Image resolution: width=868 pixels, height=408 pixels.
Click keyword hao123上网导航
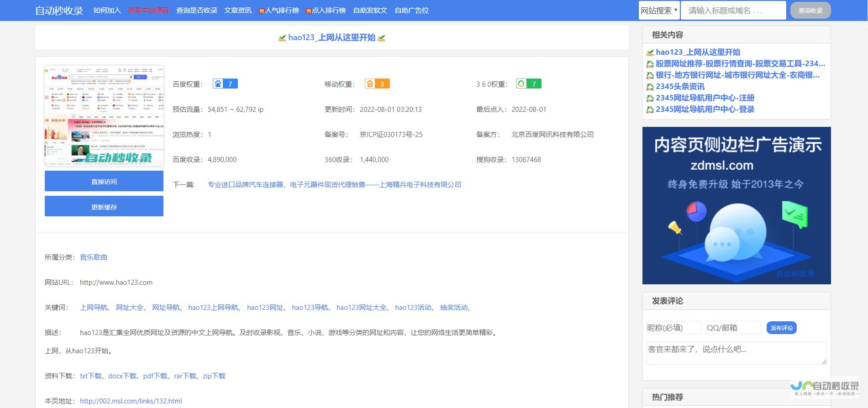click(x=213, y=308)
